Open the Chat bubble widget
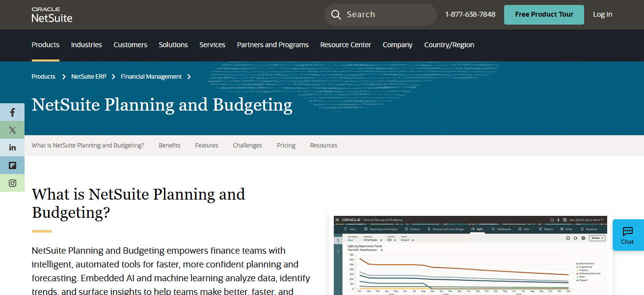Screen dimensions: 644x295 click(x=628, y=235)
